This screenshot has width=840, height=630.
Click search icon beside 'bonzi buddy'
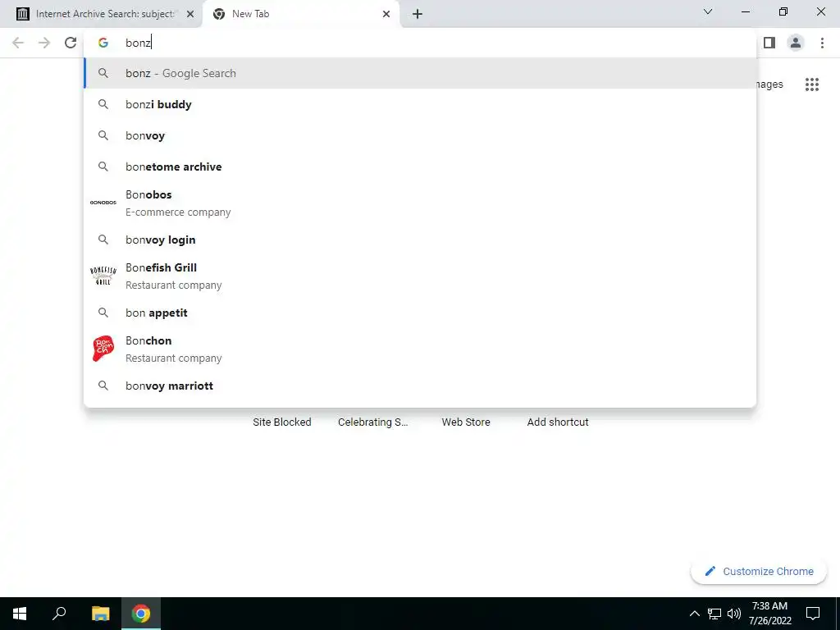[103, 104]
